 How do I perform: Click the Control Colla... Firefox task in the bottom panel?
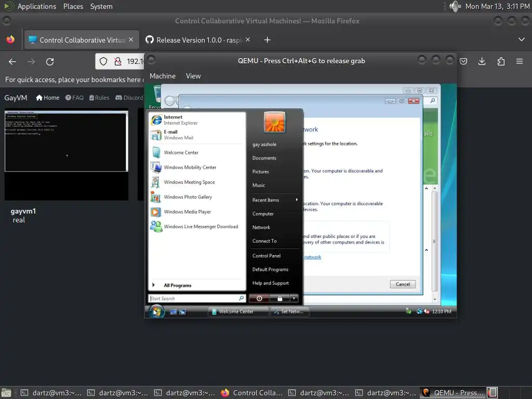tap(252, 393)
